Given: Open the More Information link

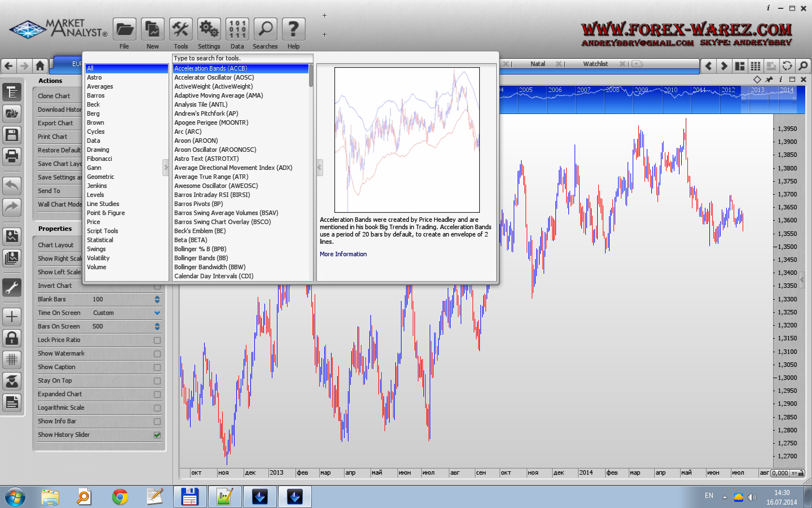Looking at the screenshot, I should 343,254.
